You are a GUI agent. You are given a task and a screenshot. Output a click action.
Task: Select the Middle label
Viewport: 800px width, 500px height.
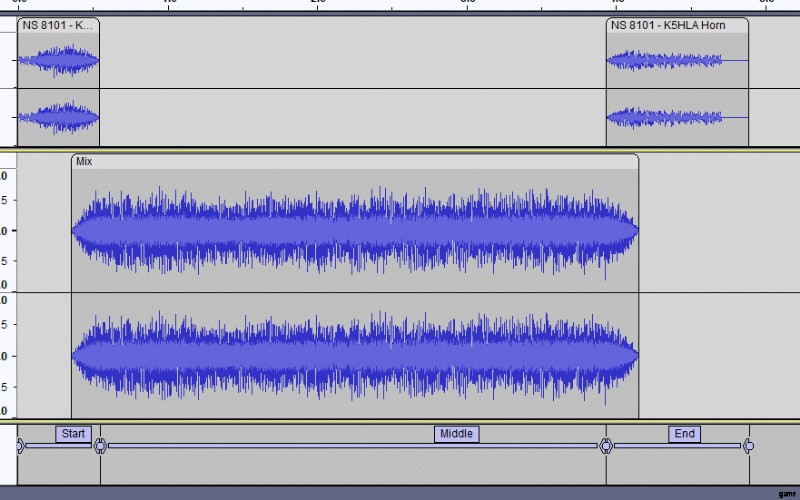456,434
